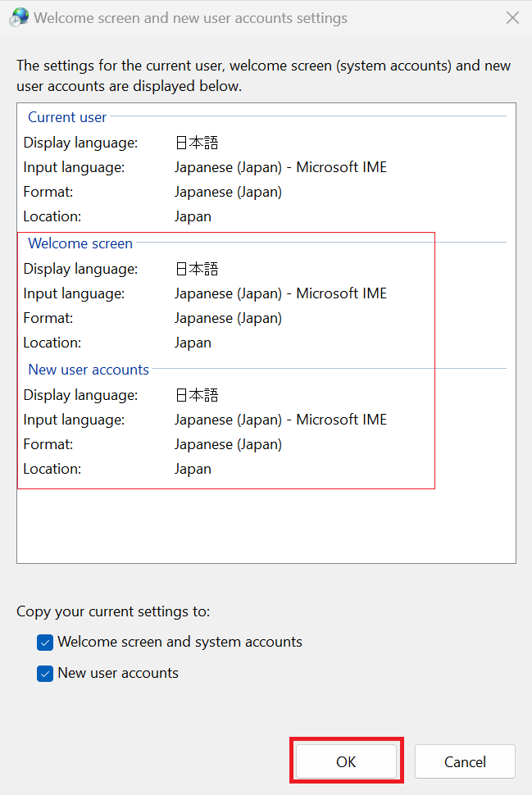Click the Display language label under New user accounts
Image resolution: width=532 pixels, height=795 pixels.
(80, 394)
